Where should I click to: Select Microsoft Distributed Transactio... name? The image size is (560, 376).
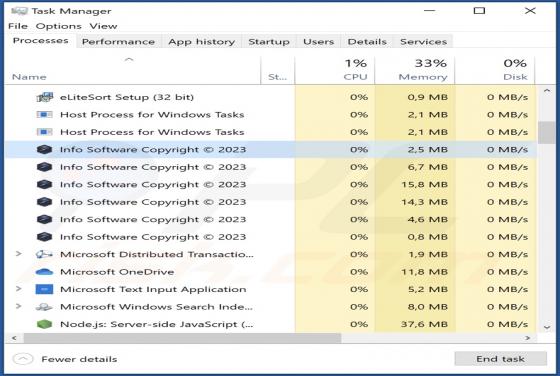click(x=157, y=254)
